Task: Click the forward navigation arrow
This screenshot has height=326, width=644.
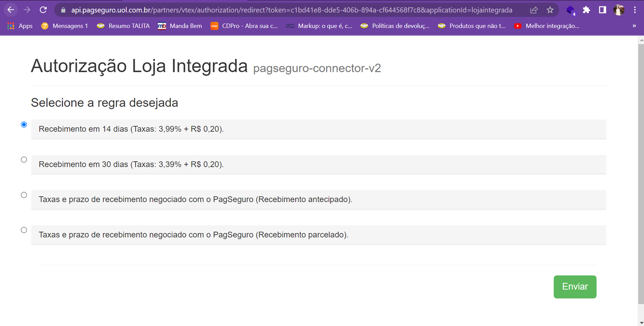Action: point(27,10)
